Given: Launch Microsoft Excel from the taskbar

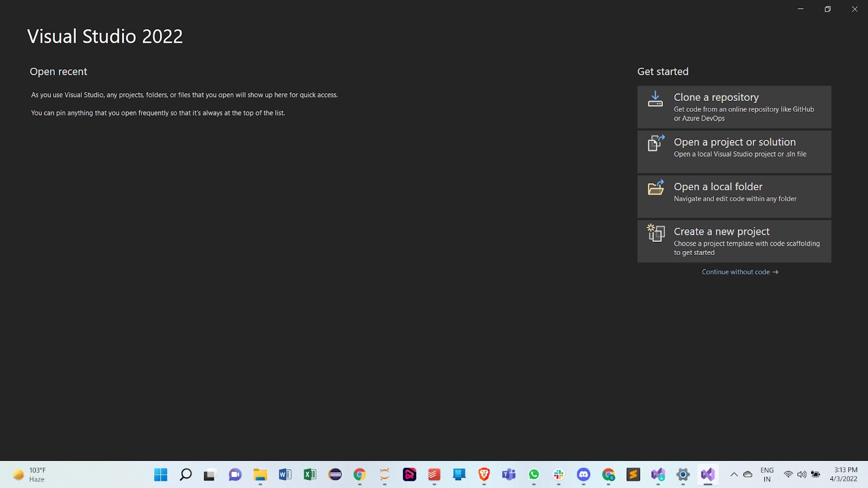Looking at the screenshot, I should (310, 475).
